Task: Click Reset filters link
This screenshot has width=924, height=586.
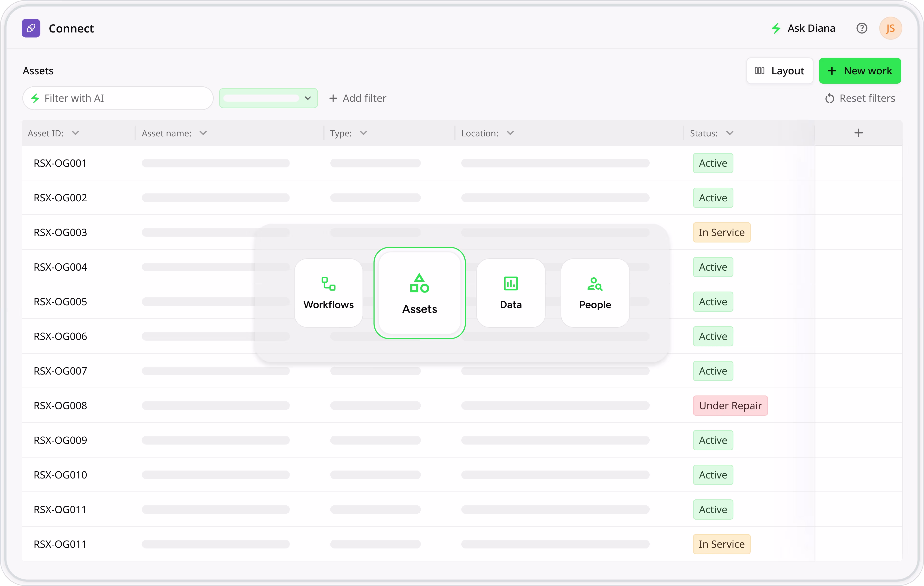Action: click(x=860, y=99)
